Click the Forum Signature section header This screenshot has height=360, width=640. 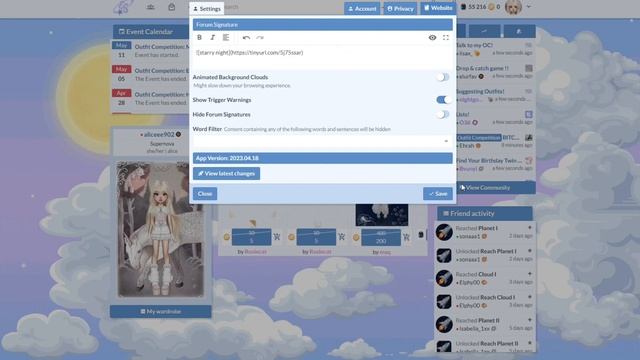[322, 24]
